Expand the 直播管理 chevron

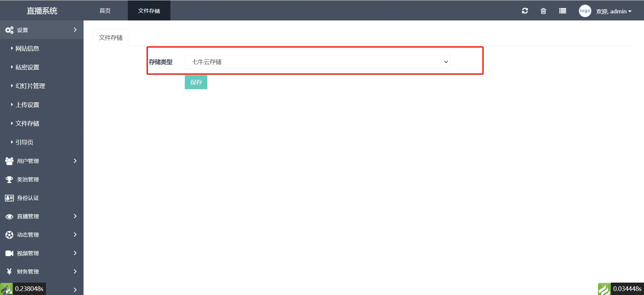pyautogui.click(x=75, y=216)
